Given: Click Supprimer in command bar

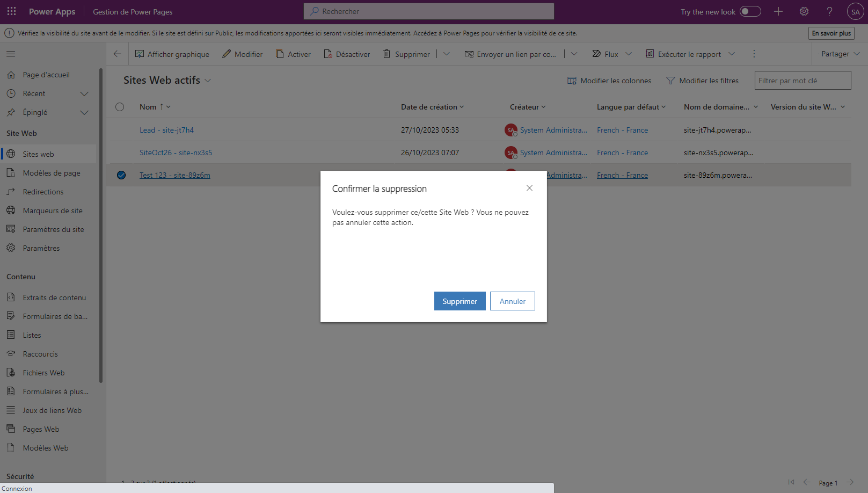Looking at the screenshot, I should pyautogui.click(x=406, y=54).
